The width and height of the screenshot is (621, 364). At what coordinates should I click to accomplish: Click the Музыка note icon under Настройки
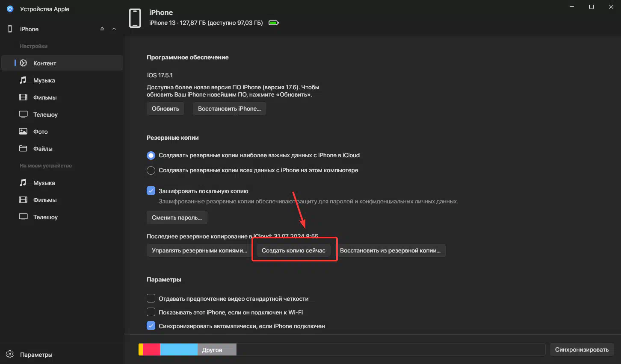pyautogui.click(x=23, y=80)
